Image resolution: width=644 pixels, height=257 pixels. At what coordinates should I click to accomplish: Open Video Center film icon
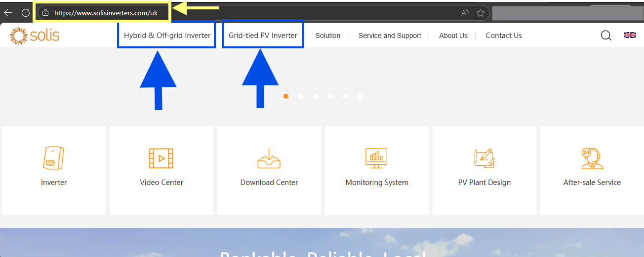tap(161, 158)
